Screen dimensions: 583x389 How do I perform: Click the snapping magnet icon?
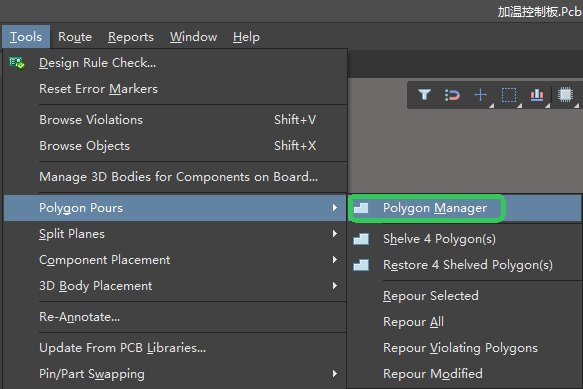click(x=452, y=95)
